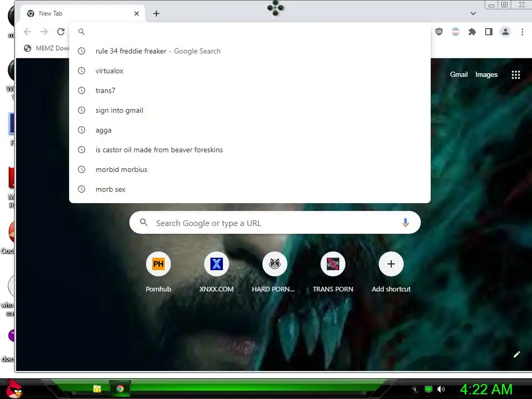
Task: Open the Gmail link
Action: (x=459, y=75)
